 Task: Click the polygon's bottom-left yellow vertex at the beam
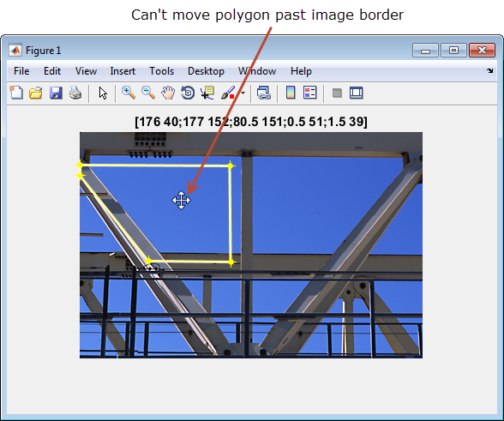pos(148,261)
